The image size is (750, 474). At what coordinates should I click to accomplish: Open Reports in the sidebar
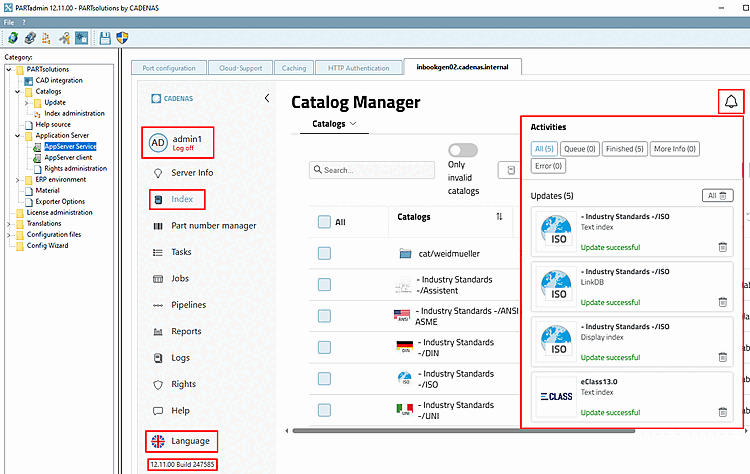(x=186, y=331)
